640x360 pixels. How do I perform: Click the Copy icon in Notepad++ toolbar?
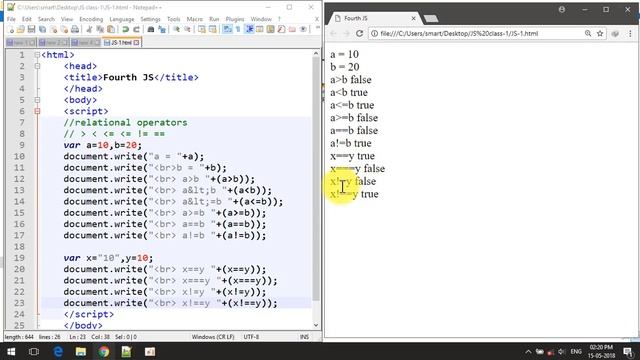tap(100, 29)
